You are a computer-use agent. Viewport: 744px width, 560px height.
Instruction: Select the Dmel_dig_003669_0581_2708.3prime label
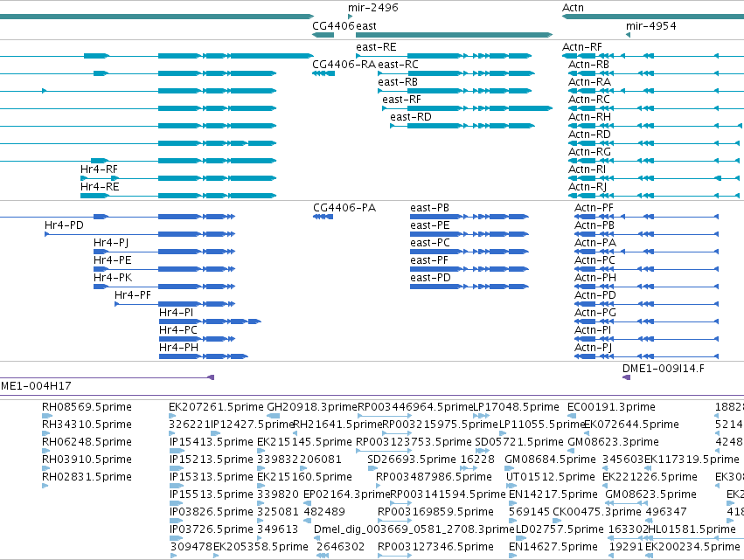click(414, 529)
